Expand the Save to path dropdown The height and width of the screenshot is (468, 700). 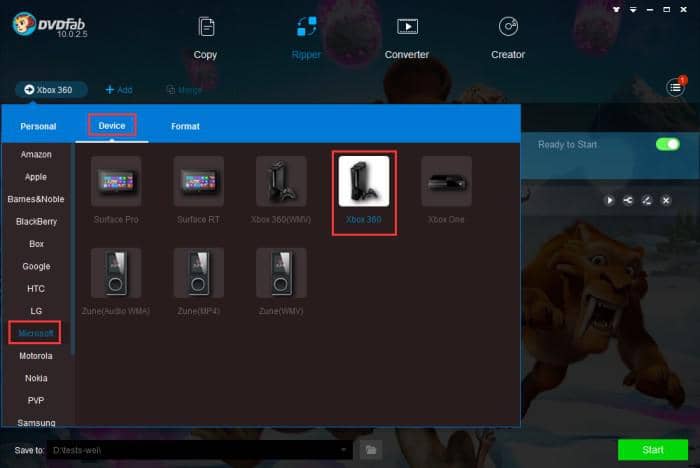(343, 450)
